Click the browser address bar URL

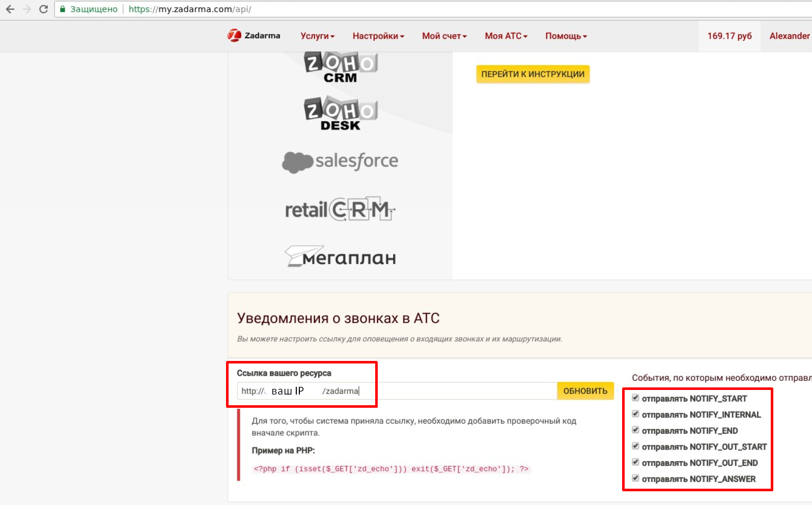click(x=190, y=9)
